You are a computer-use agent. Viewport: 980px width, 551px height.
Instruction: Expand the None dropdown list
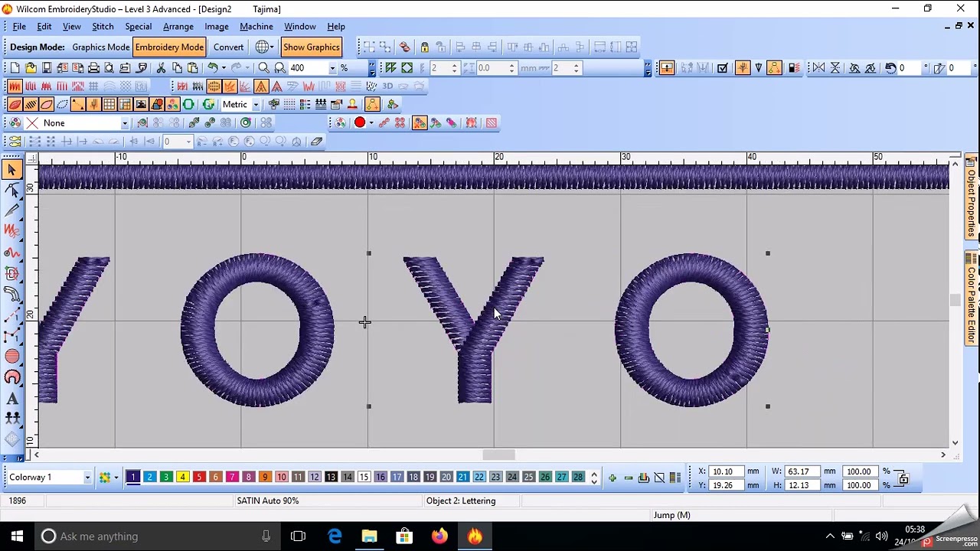pos(124,123)
